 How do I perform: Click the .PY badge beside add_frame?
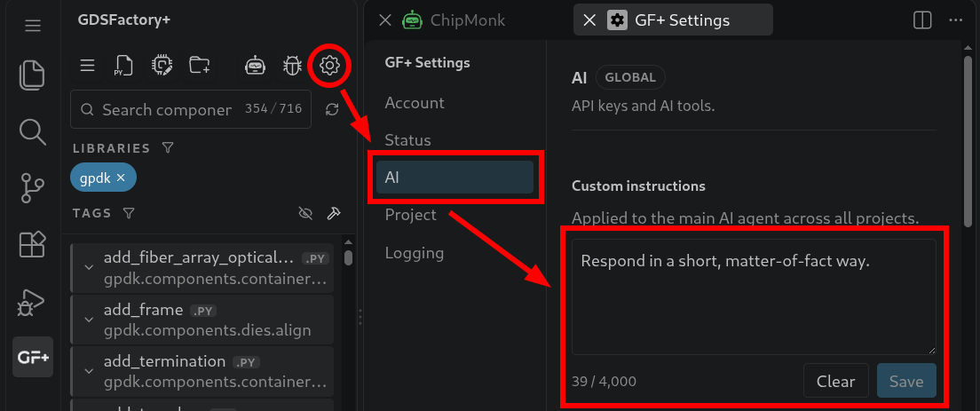[x=202, y=311]
